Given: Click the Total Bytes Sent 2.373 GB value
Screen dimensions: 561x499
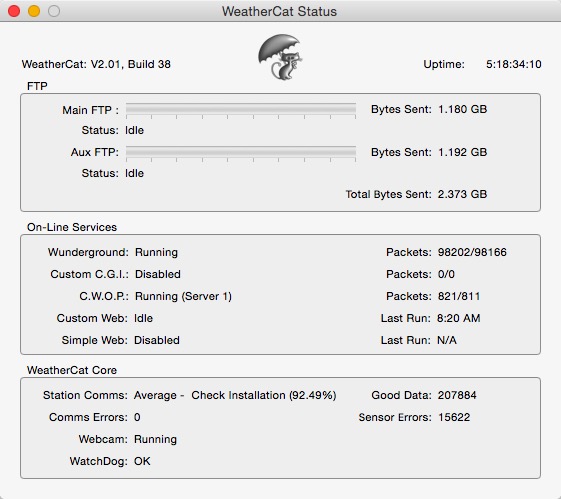Looking at the screenshot, I should click(462, 195).
